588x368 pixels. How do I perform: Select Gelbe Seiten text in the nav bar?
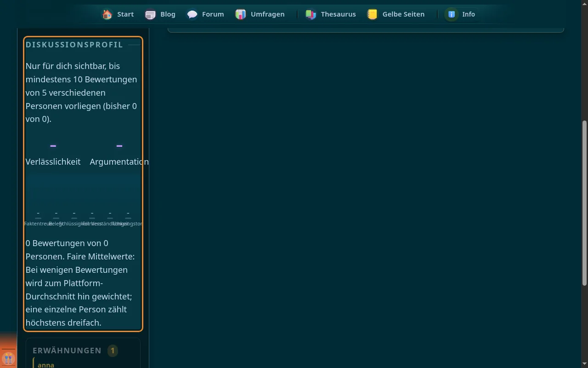point(403,14)
